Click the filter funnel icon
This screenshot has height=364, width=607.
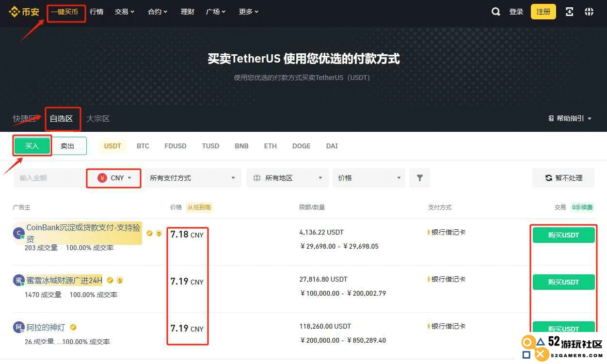tap(420, 178)
